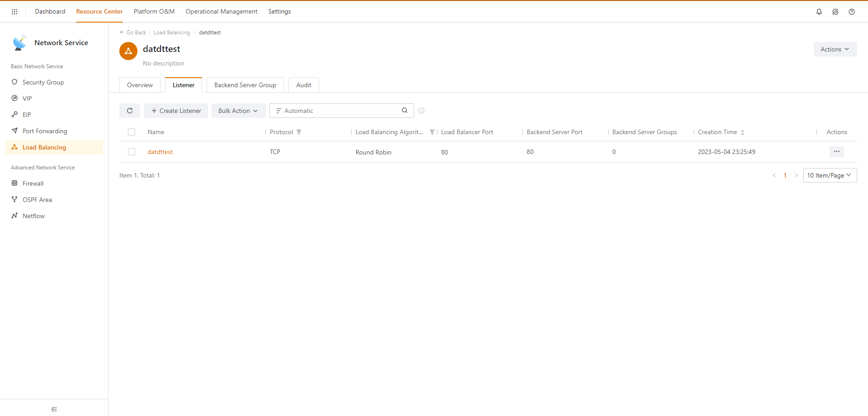Open the app grid menu icon

coord(14,12)
